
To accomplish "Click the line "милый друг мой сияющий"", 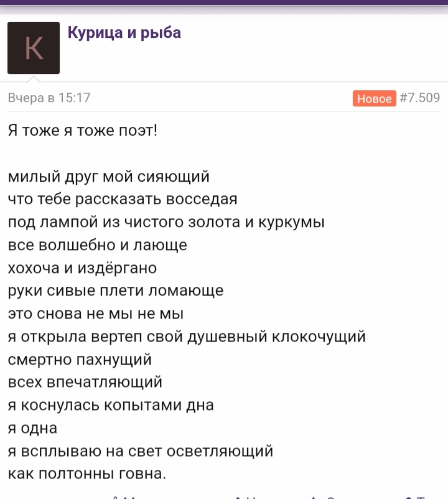I will coord(108,177).
